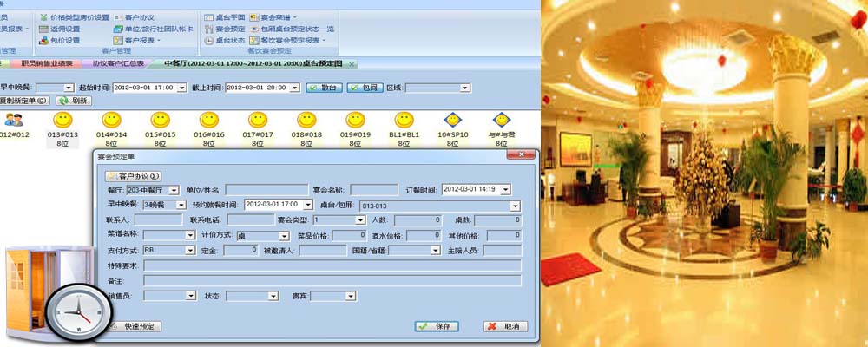Click the 特殊要求 input field

point(332,265)
